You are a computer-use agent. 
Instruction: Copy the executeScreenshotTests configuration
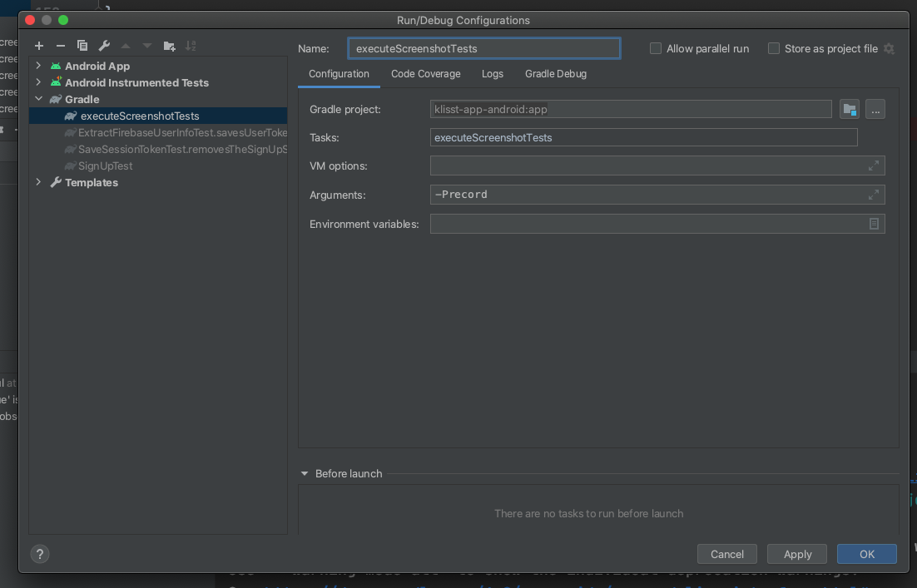click(82, 46)
